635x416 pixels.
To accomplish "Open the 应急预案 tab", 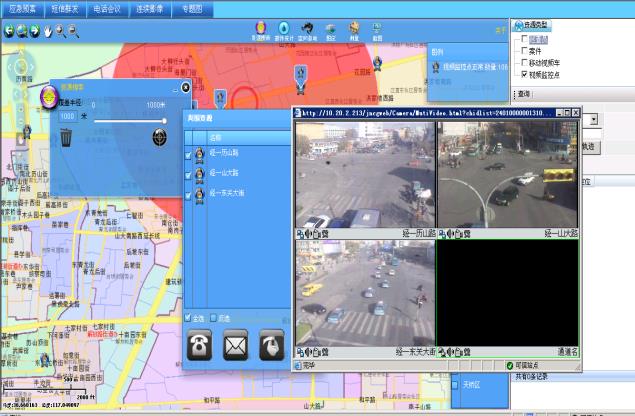I will 23,9.
